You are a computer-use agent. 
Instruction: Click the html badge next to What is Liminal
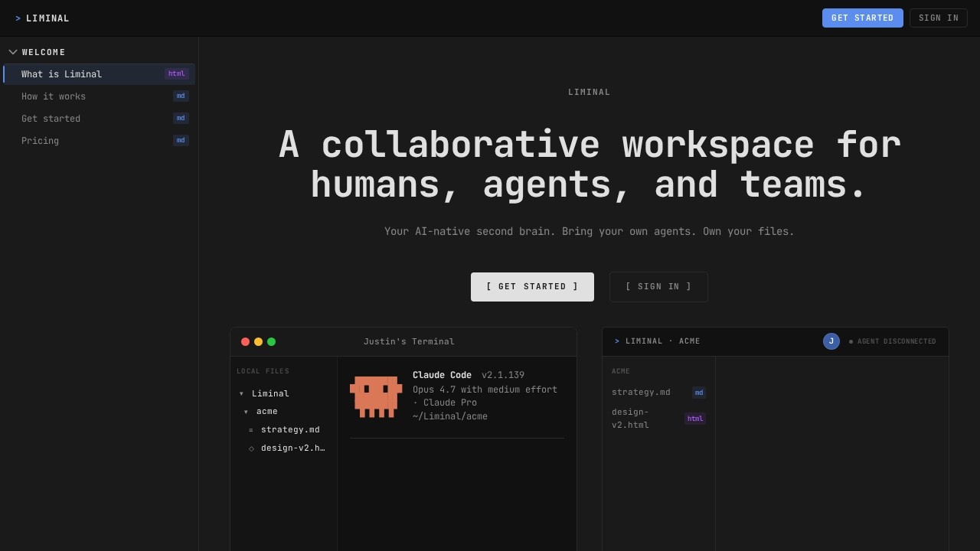click(x=177, y=74)
